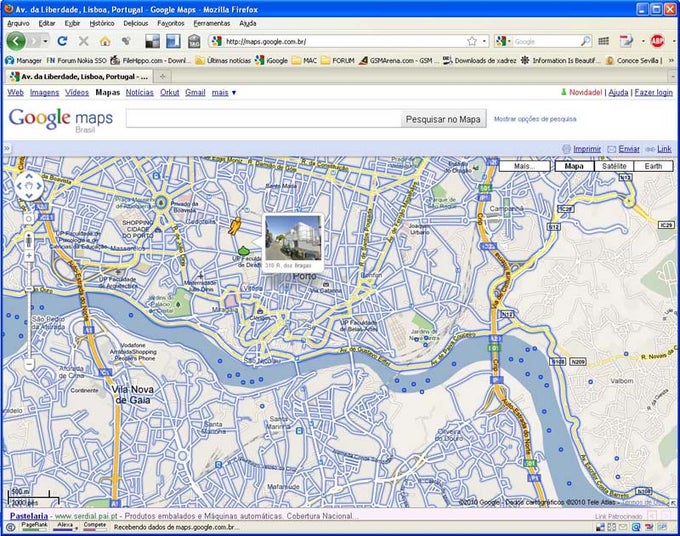Click the Stop loading X icon
Screen dimensions: 680x536
83,41
